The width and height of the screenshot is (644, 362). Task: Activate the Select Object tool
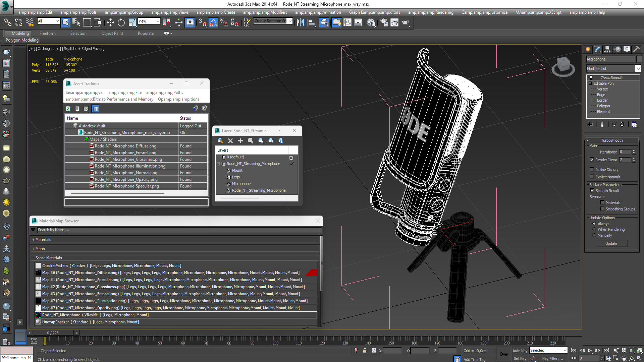(66, 22)
